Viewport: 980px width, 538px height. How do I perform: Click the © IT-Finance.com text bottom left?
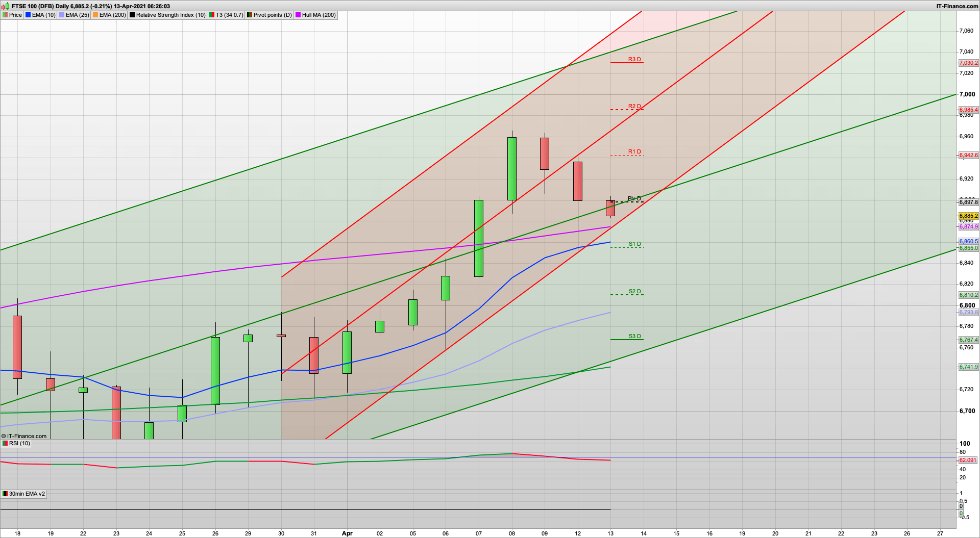(x=23, y=436)
